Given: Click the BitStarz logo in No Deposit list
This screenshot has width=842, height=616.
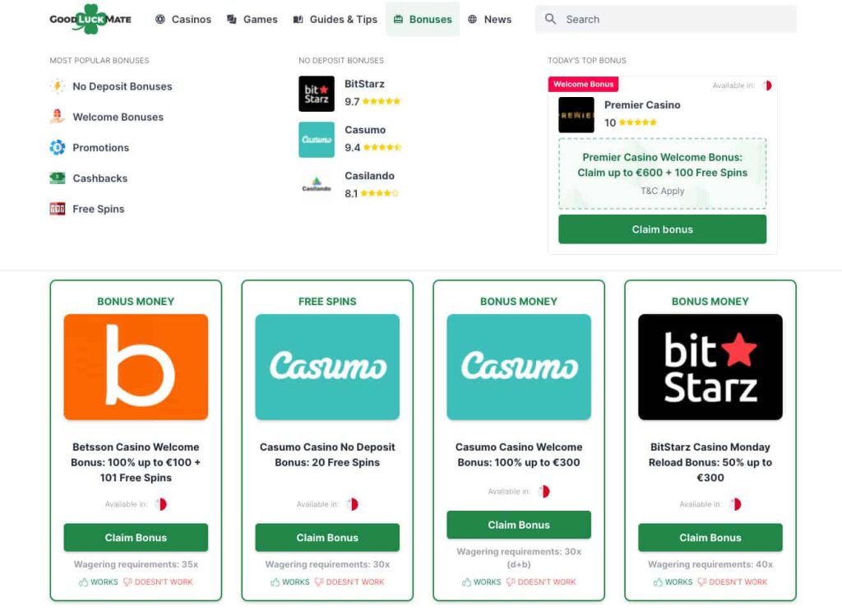Looking at the screenshot, I should click(x=317, y=94).
